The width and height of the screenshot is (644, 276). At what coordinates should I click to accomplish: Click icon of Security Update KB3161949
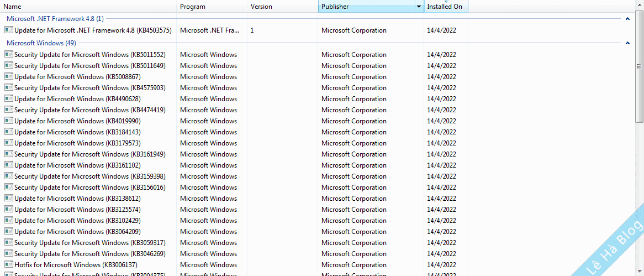pos(8,154)
